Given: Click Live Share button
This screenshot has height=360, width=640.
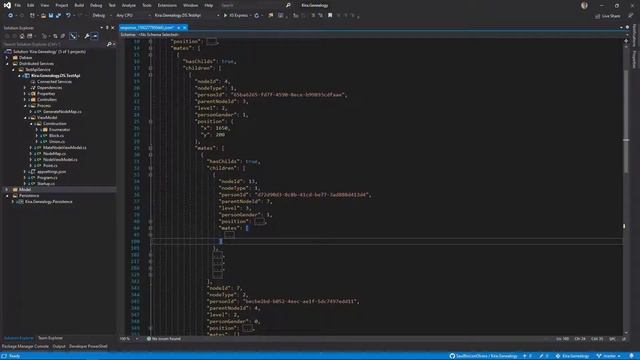Looking at the screenshot, I should (608, 16).
